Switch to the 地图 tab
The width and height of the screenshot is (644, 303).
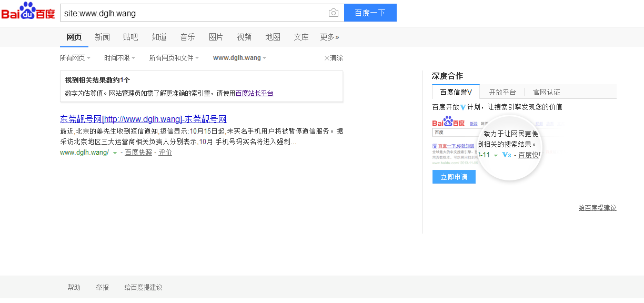point(273,37)
